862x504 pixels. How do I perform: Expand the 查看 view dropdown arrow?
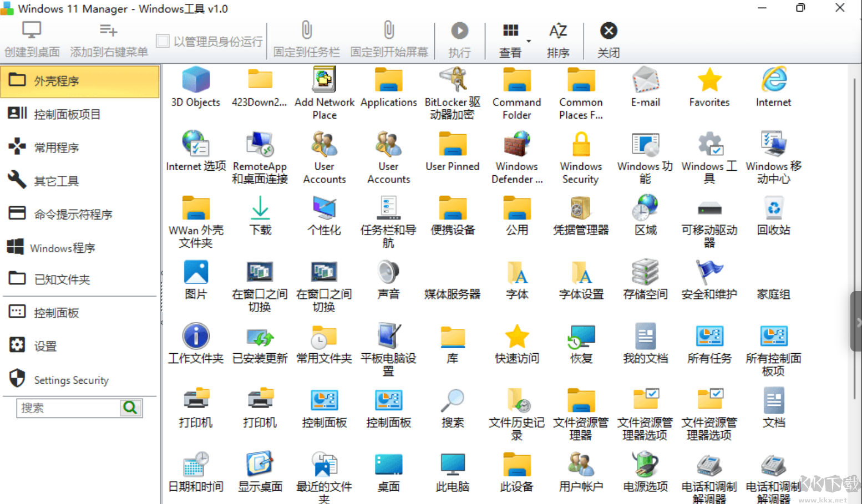[x=529, y=41]
